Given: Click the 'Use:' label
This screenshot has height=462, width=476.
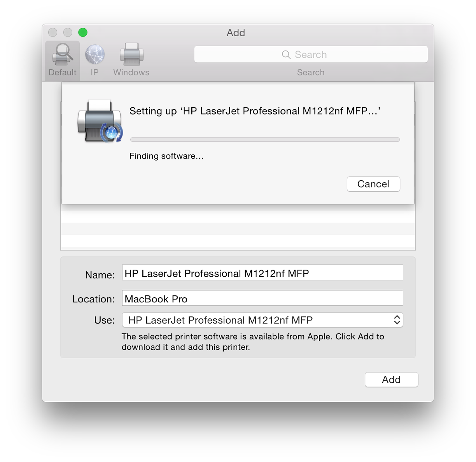Looking at the screenshot, I should (105, 320).
